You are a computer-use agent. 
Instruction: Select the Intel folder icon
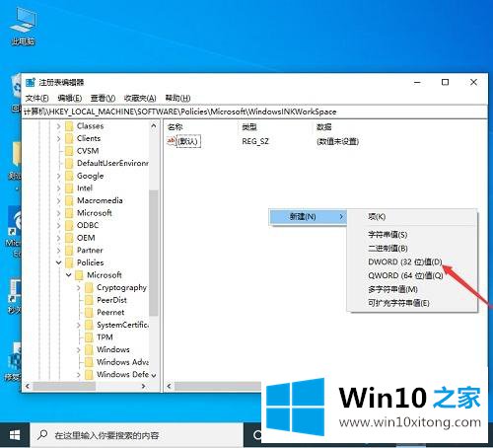[69, 188]
